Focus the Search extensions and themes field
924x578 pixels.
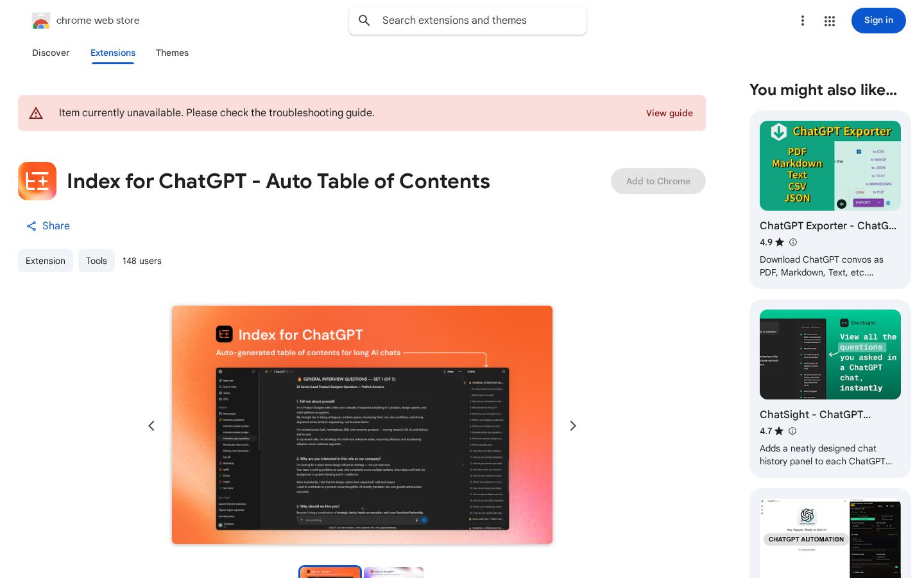point(468,21)
